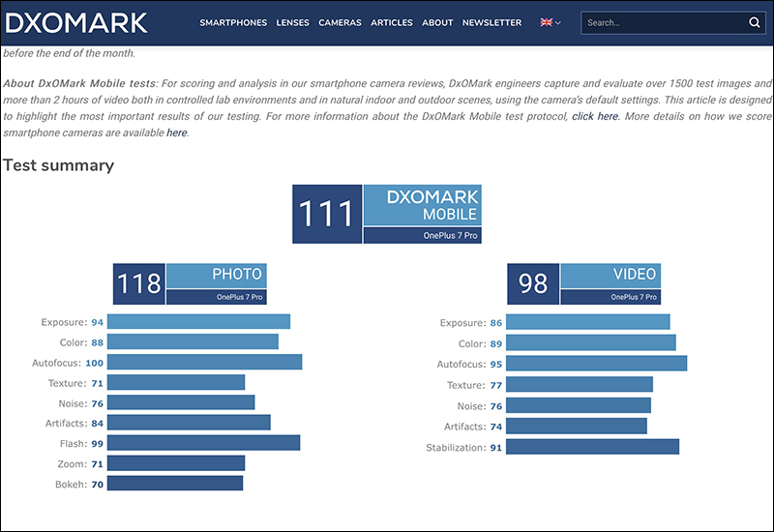The height and width of the screenshot is (532, 774).
Task: Open the Newsletter page
Action: (x=491, y=22)
